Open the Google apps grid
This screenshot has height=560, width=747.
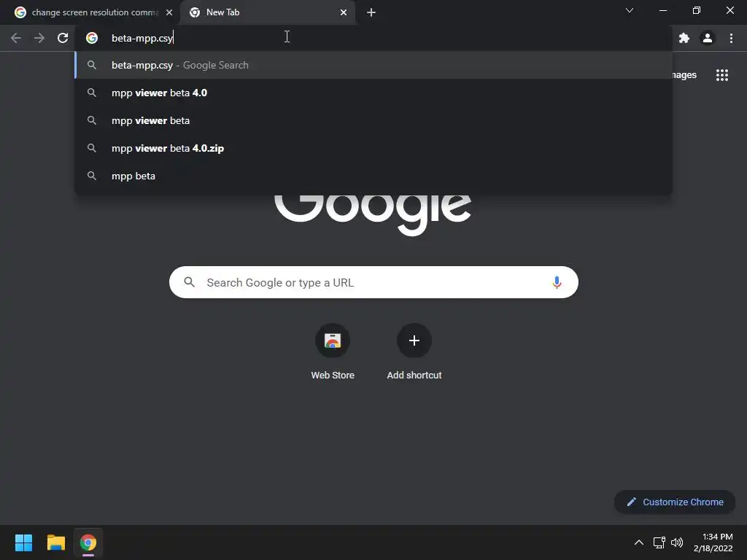721,75
